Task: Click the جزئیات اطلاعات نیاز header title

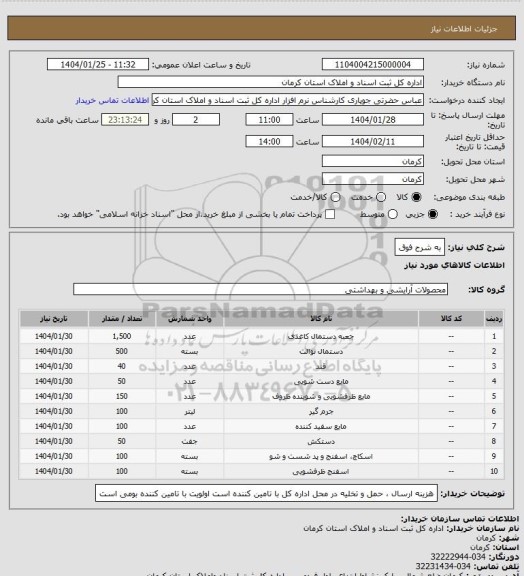Action: coord(464,29)
